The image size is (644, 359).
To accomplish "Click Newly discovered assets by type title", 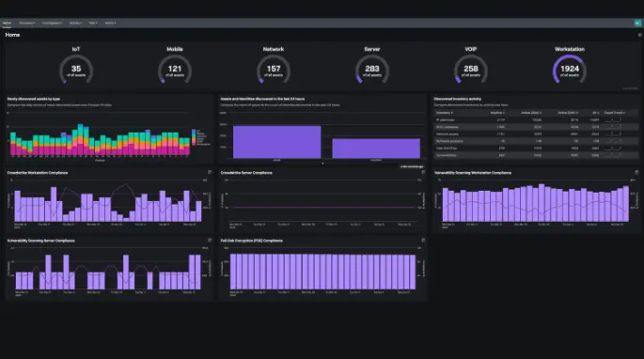I will click(34, 99).
